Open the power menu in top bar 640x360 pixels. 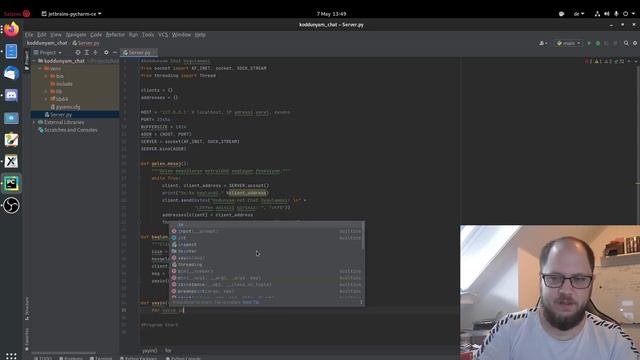point(628,13)
